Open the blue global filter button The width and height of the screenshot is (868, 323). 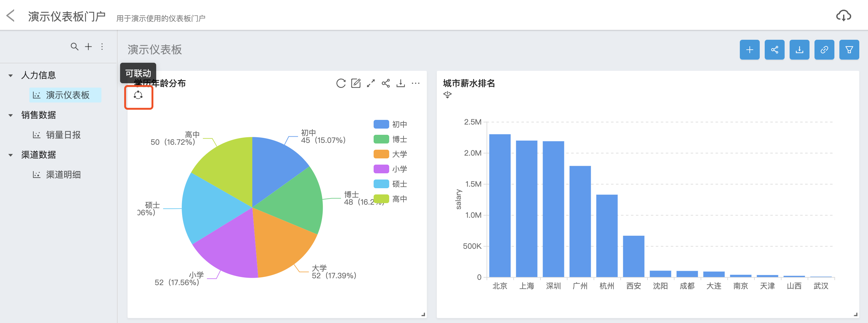[849, 50]
